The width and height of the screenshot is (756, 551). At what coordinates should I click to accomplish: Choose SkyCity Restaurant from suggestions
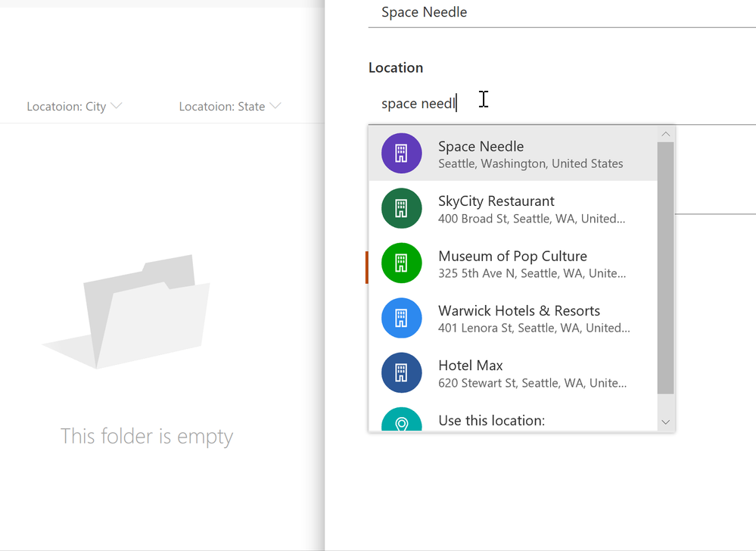pyautogui.click(x=512, y=208)
